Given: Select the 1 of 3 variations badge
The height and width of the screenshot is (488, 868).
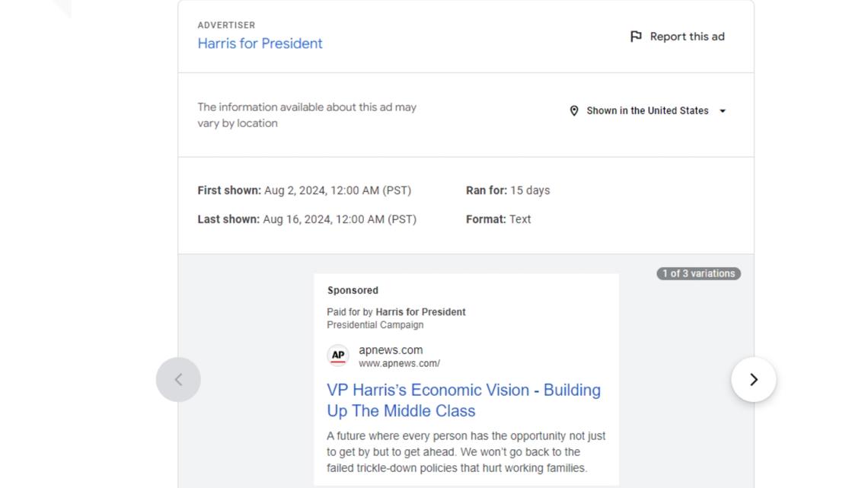Looking at the screenshot, I should (699, 273).
